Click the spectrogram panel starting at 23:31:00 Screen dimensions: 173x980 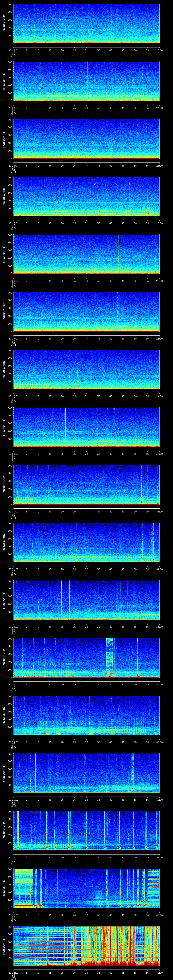87,542
